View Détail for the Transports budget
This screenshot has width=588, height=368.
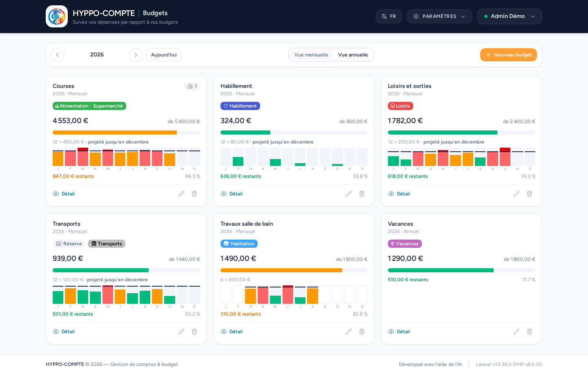64,332
